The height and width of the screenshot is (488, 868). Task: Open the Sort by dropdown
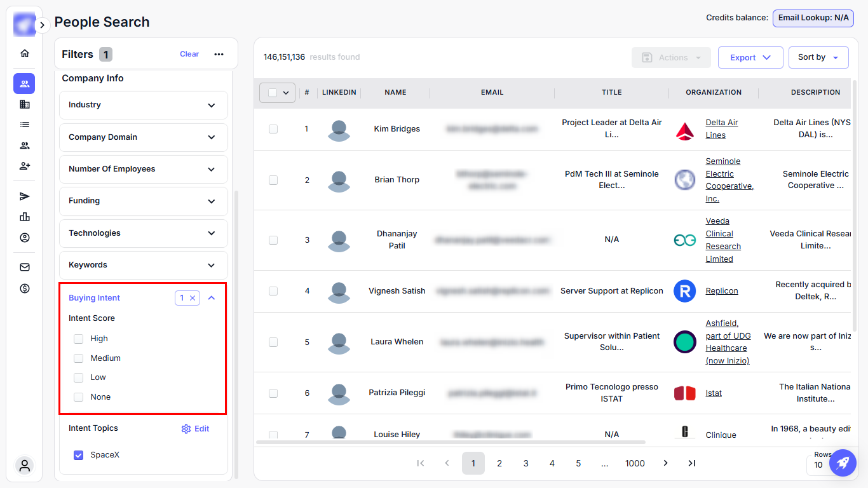coord(818,58)
